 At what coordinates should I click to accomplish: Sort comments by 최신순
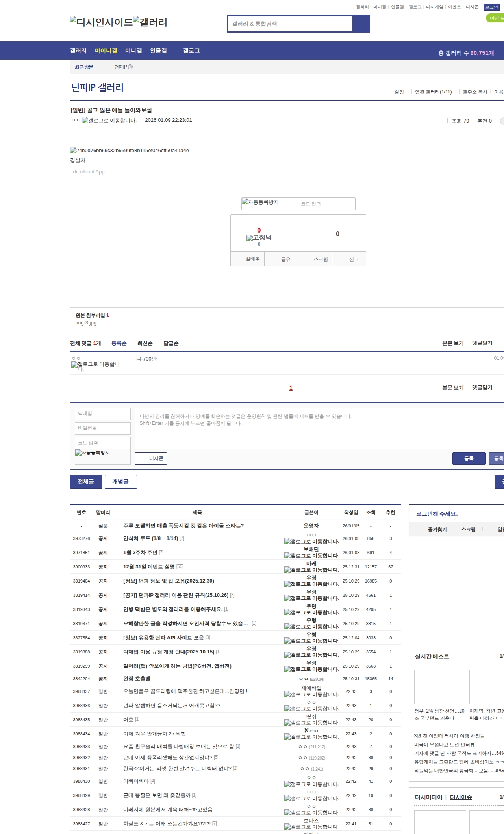[145, 343]
